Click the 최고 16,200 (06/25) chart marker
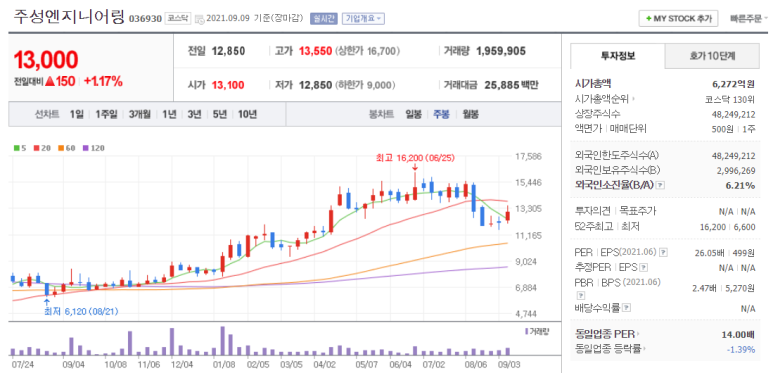Screen dimensions: 773x373 click(415, 159)
